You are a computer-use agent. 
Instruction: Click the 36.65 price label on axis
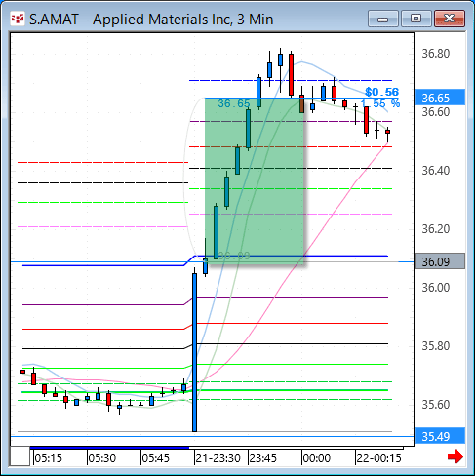pyautogui.click(x=439, y=98)
